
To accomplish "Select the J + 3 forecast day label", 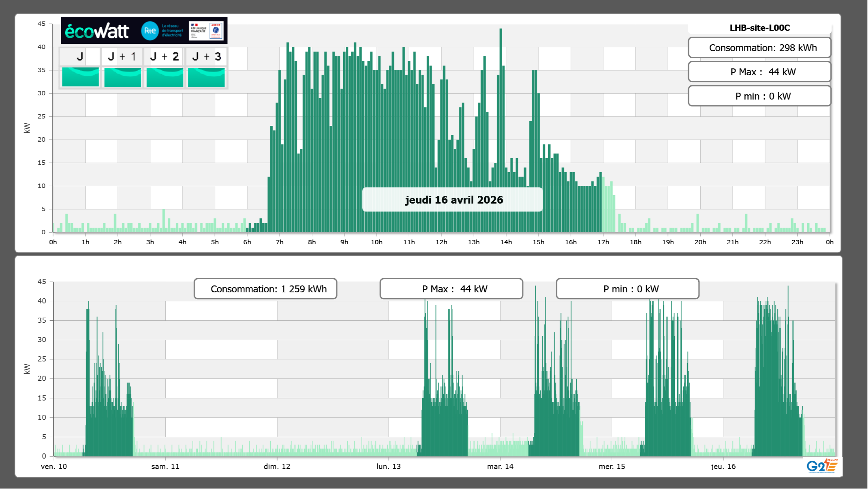I will (206, 56).
